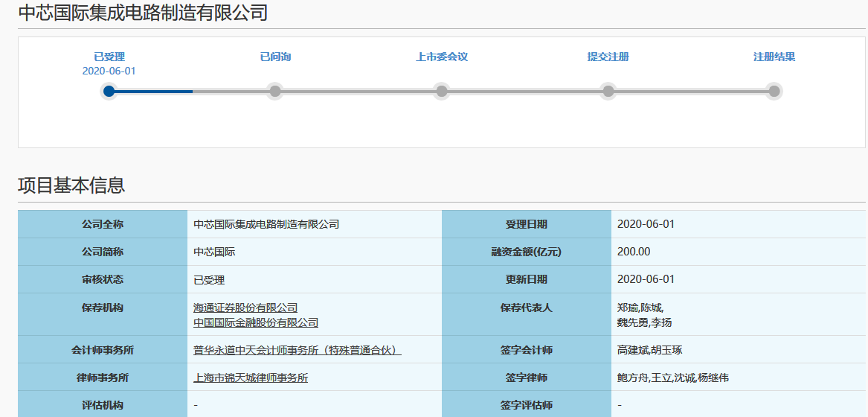Click the 律师事务所 header cell
The height and width of the screenshot is (417, 868).
(x=103, y=377)
